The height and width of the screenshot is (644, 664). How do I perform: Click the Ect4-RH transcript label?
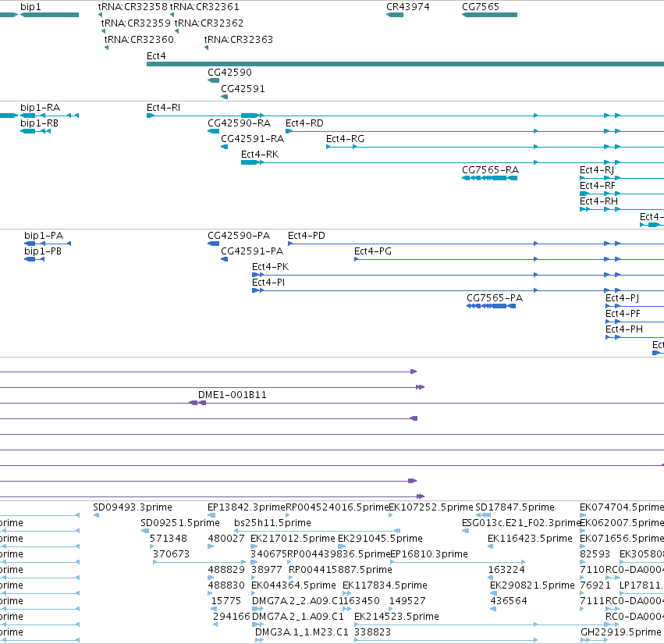598,201
